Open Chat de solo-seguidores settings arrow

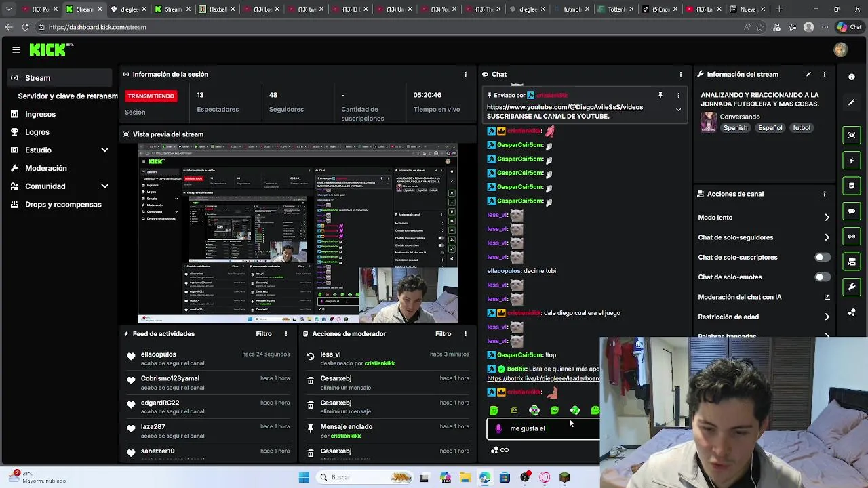pos(827,237)
